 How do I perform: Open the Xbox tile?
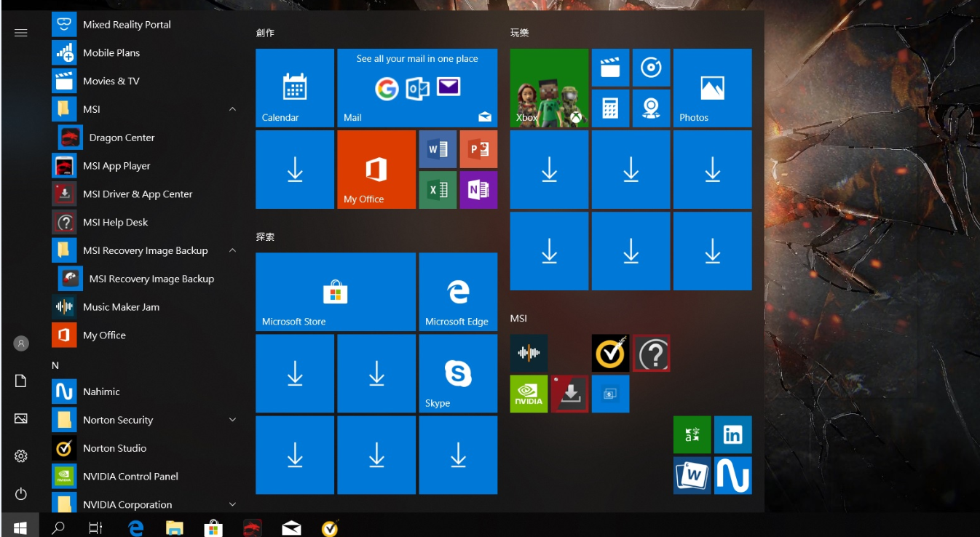coord(549,88)
